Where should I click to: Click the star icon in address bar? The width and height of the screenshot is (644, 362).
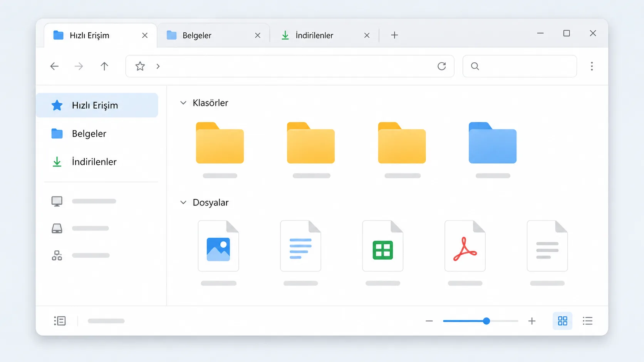(x=140, y=66)
